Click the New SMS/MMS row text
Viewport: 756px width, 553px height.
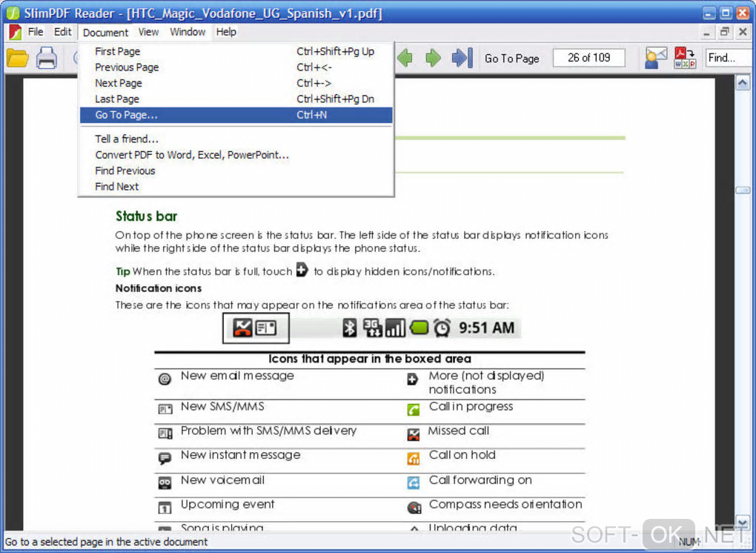222,406
